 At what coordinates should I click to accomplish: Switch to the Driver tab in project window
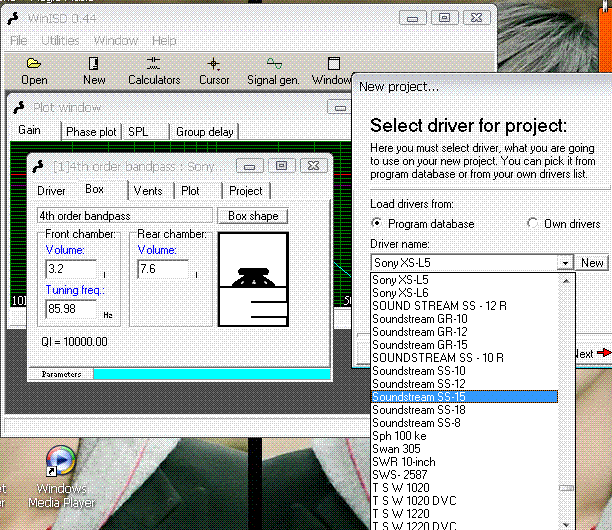pyautogui.click(x=51, y=191)
